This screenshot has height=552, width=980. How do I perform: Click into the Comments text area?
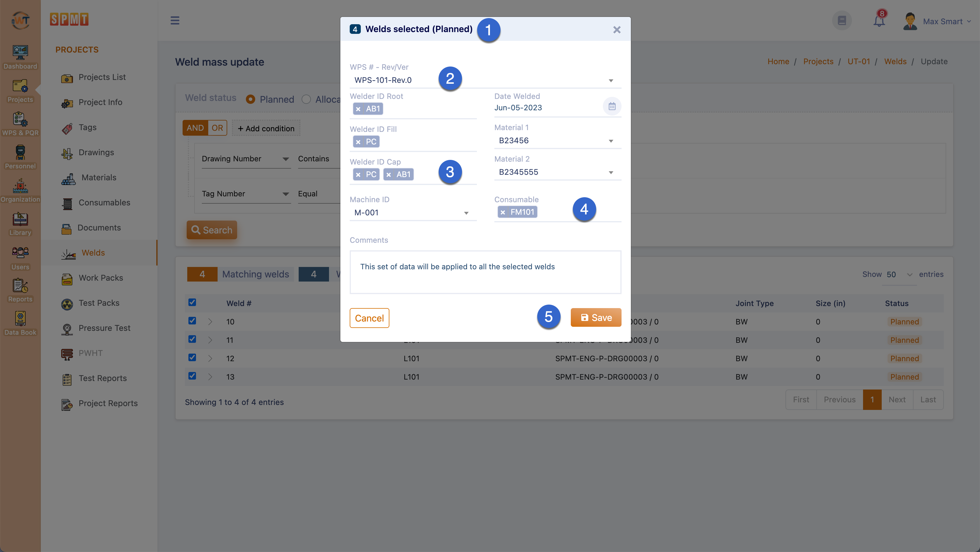(x=485, y=272)
